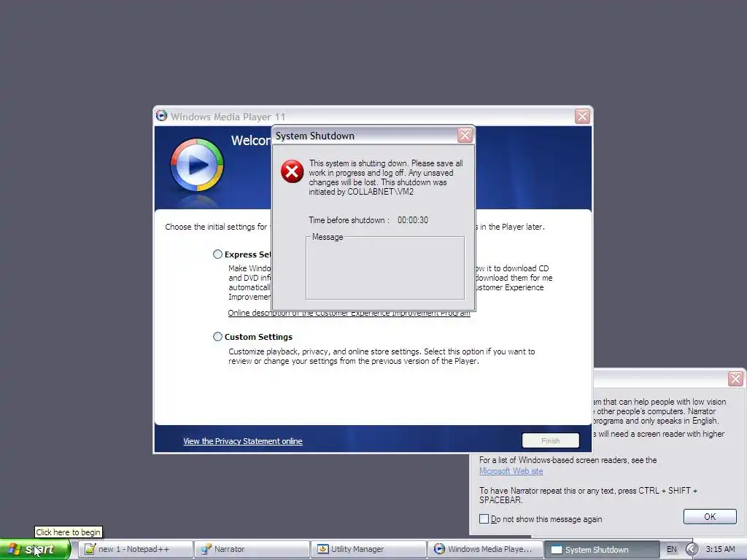747x560 pixels.
Task: Click the Utility Manager icon in taskbar
Action: pos(322,549)
